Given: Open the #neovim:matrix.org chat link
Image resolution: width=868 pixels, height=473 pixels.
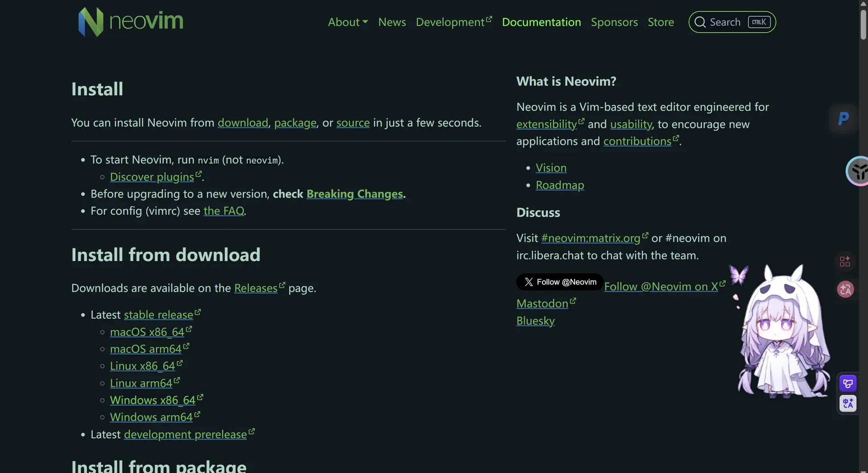Looking at the screenshot, I should click(594, 238).
